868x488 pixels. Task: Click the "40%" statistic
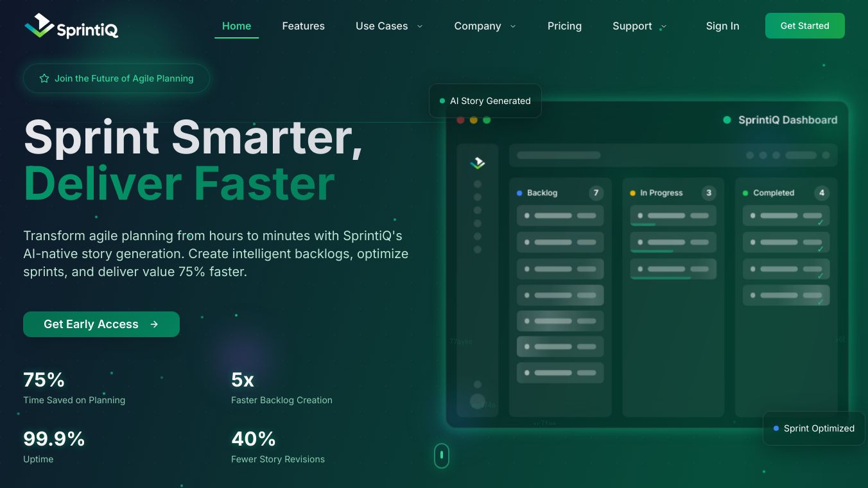coord(254,439)
